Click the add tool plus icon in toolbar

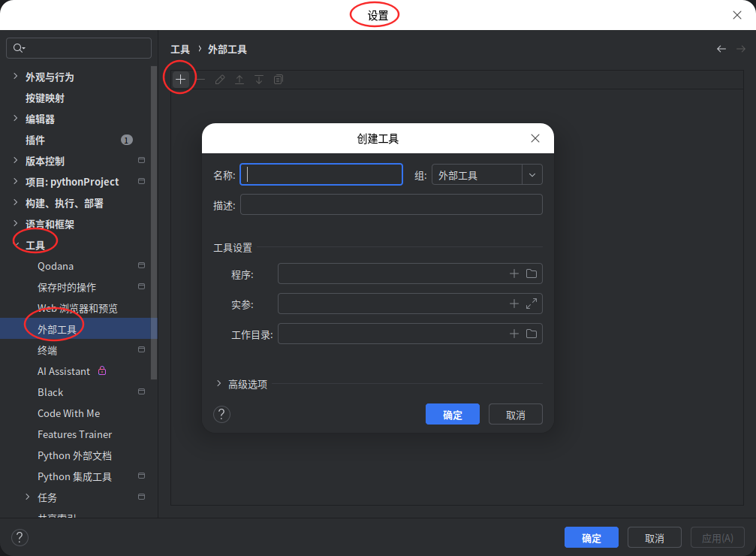pos(180,80)
